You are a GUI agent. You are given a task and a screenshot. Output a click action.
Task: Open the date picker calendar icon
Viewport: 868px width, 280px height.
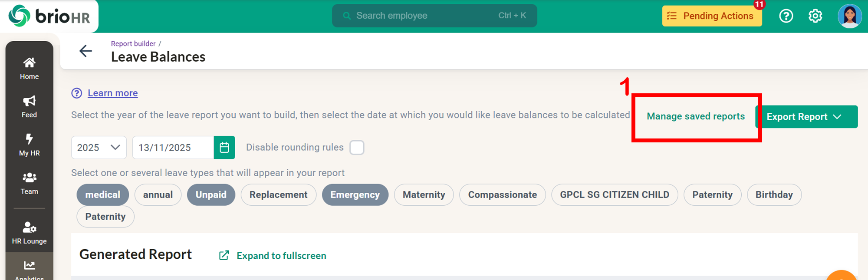coord(224,148)
